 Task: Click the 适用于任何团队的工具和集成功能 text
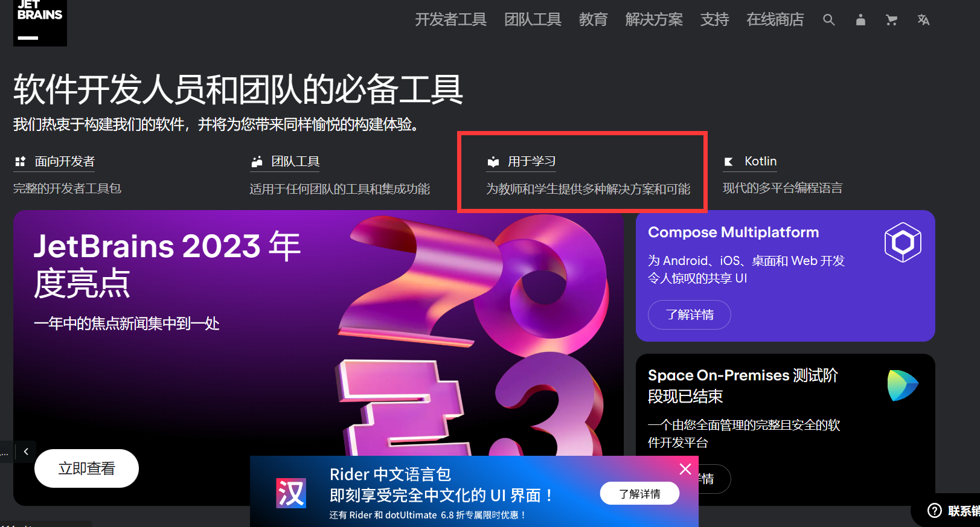[x=339, y=189]
